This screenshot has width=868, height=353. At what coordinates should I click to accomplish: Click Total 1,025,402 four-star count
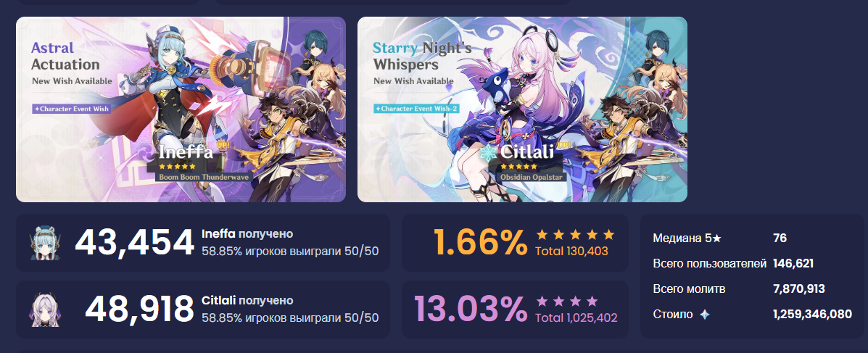click(576, 317)
